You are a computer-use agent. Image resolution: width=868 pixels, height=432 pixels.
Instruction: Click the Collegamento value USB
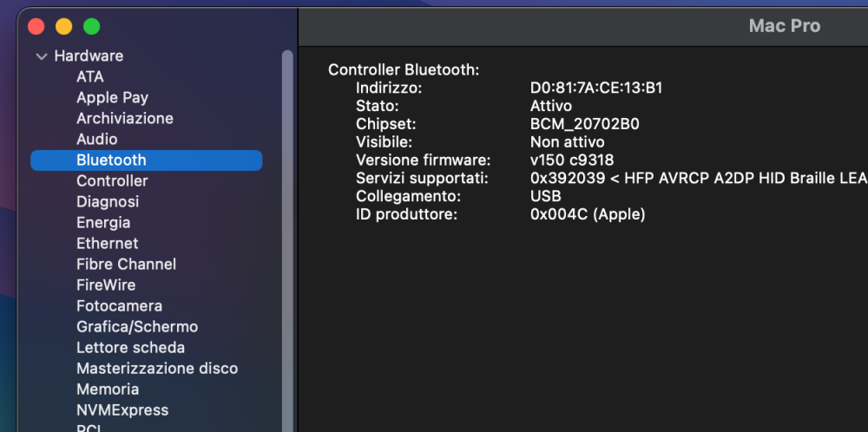545,196
